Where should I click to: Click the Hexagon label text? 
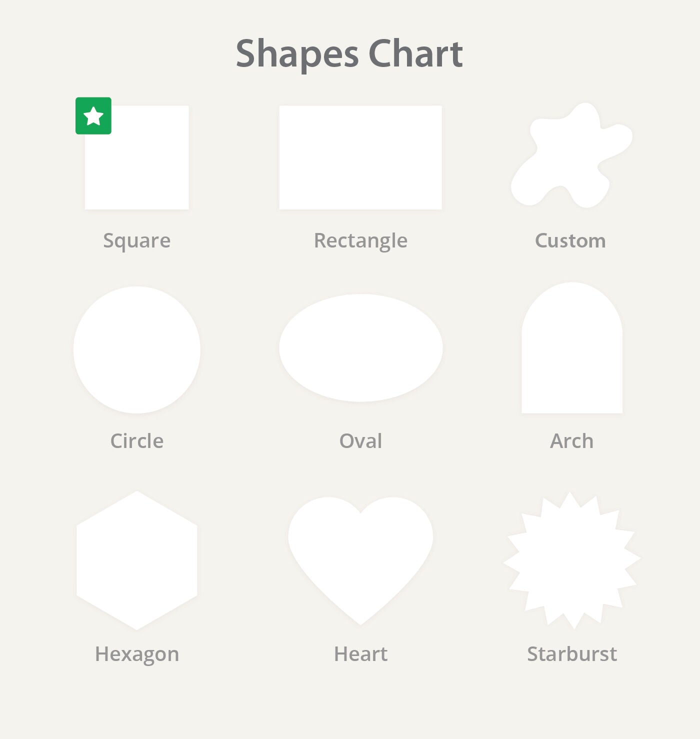(x=137, y=654)
